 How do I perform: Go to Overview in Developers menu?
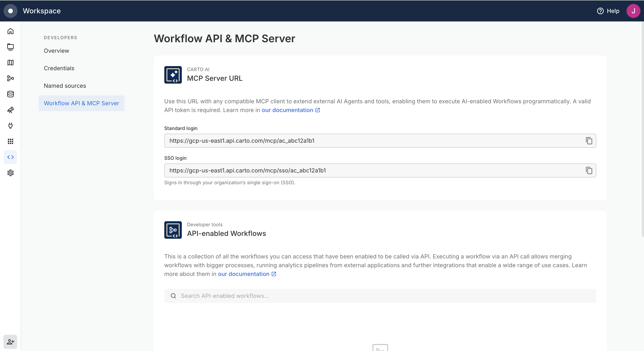[57, 51]
